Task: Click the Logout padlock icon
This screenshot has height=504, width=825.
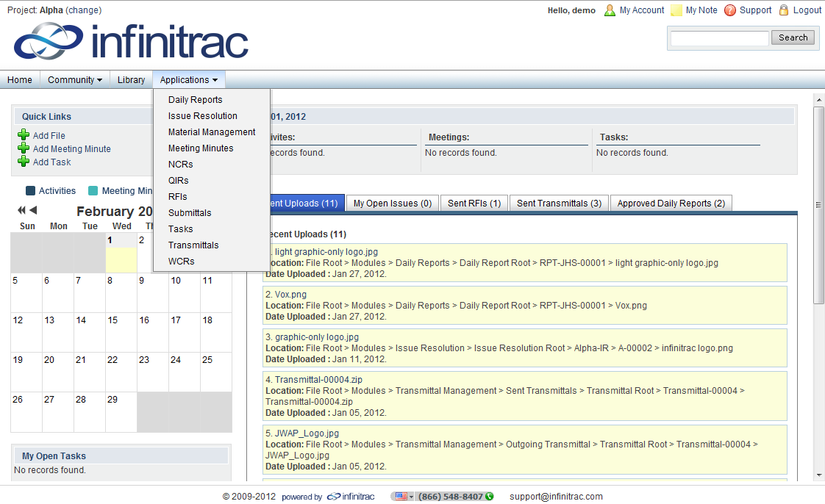Action: (x=784, y=10)
